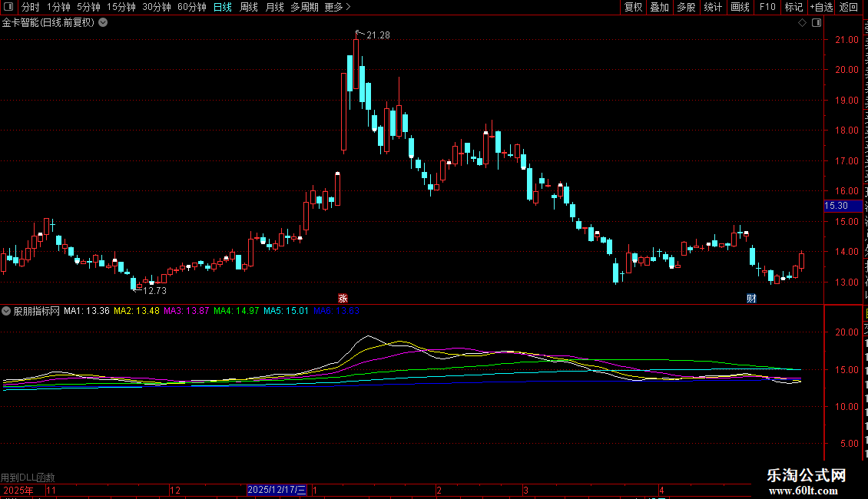Expand the 更多 periods menu
Viewport: 868px width, 499px height.
(x=337, y=7)
